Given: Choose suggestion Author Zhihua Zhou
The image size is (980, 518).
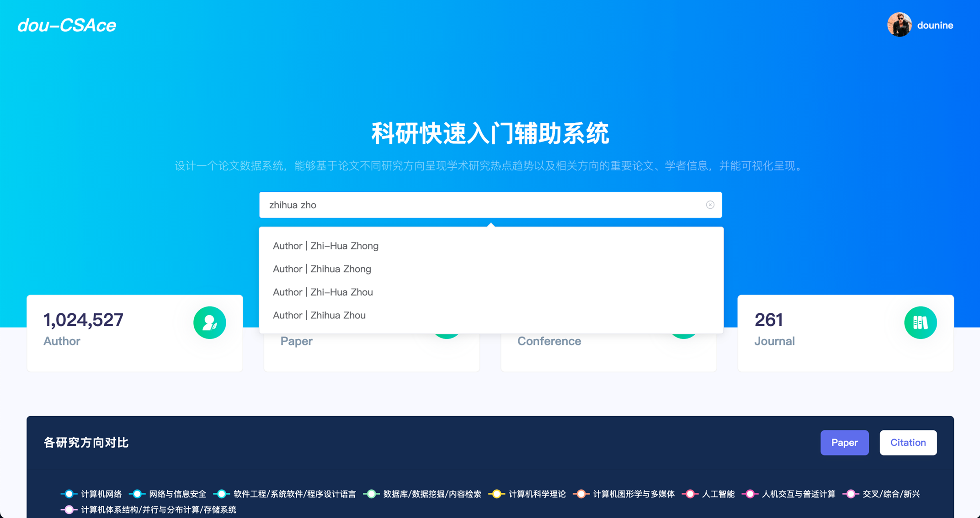Looking at the screenshot, I should (x=319, y=315).
